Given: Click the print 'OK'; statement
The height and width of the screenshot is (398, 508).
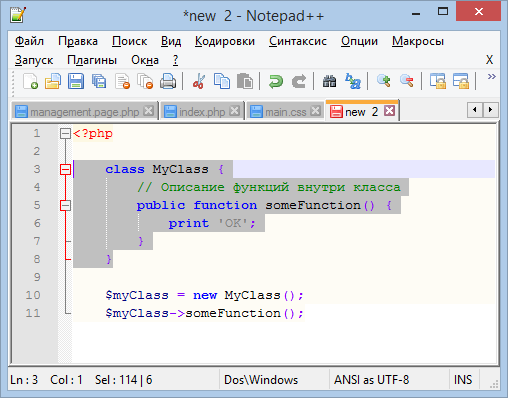Looking at the screenshot, I should point(212,223).
